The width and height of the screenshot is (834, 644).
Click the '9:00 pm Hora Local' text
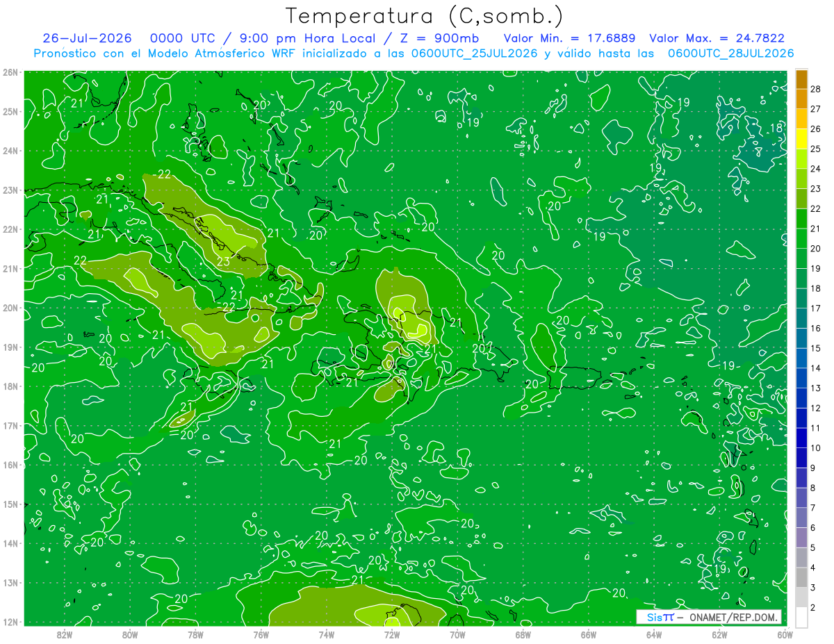[309, 38]
